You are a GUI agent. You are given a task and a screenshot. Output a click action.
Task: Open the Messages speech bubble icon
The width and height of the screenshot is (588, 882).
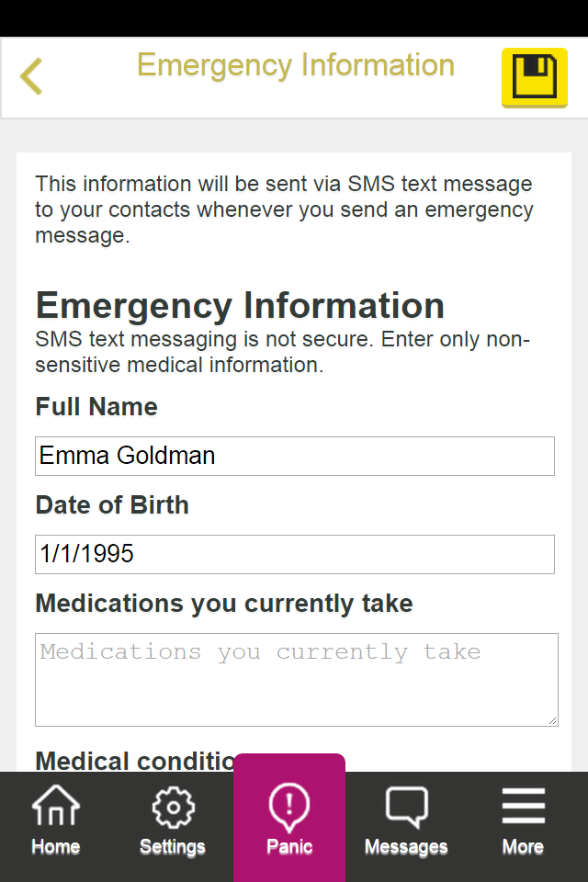pyautogui.click(x=406, y=808)
